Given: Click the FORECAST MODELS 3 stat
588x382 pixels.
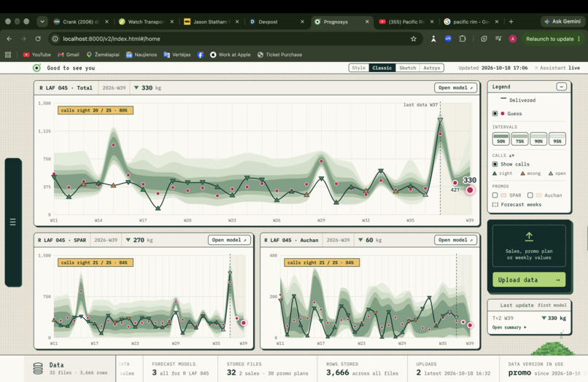Looking at the screenshot, I should coord(180,369).
